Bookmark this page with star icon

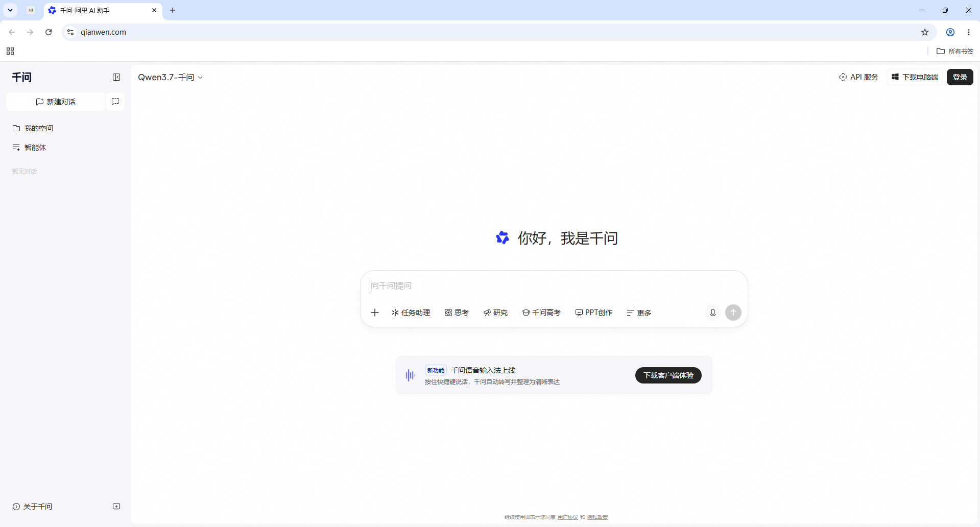coord(925,32)
